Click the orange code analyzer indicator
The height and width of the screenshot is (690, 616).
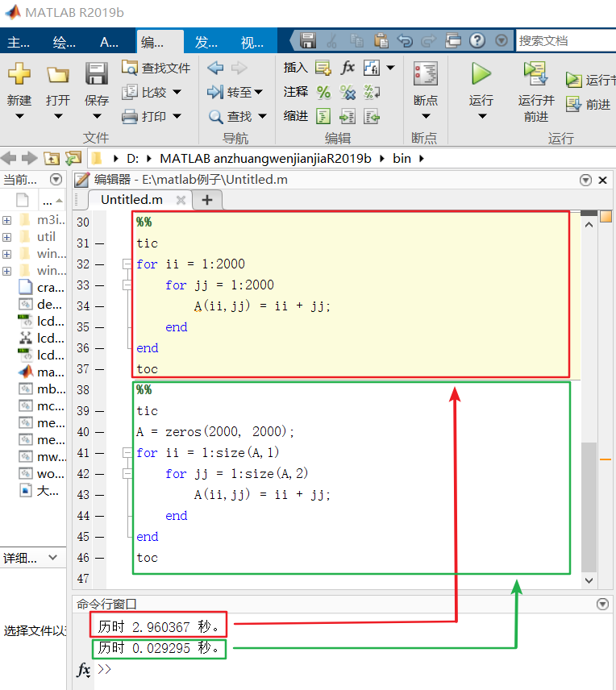click(606, 217)
